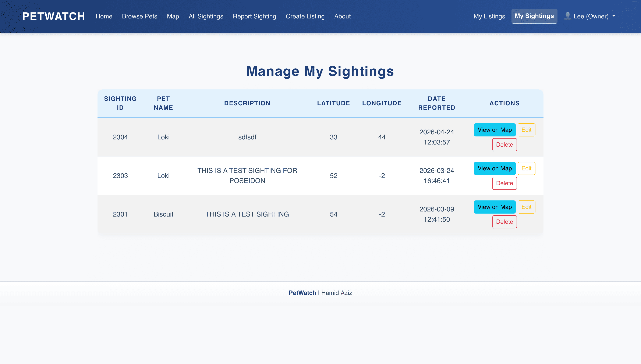Viewport: 641px width, 364px height.
Task: Click the Pet Name column header
Action: click(x=163, y=103)
